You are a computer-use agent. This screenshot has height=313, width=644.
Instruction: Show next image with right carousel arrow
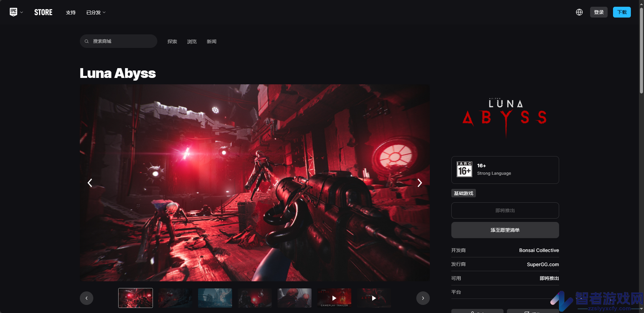pos(420,183)
